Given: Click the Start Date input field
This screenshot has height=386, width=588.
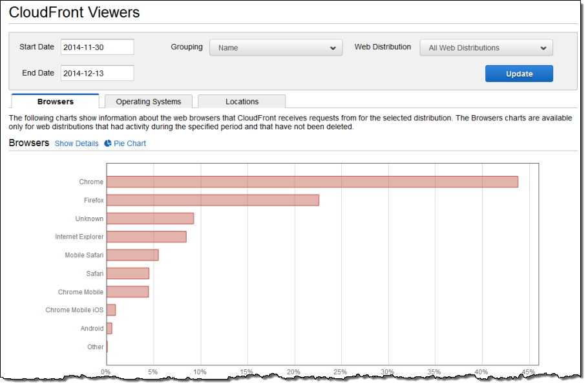Looking at the screenshot, I should click(97, 47).
